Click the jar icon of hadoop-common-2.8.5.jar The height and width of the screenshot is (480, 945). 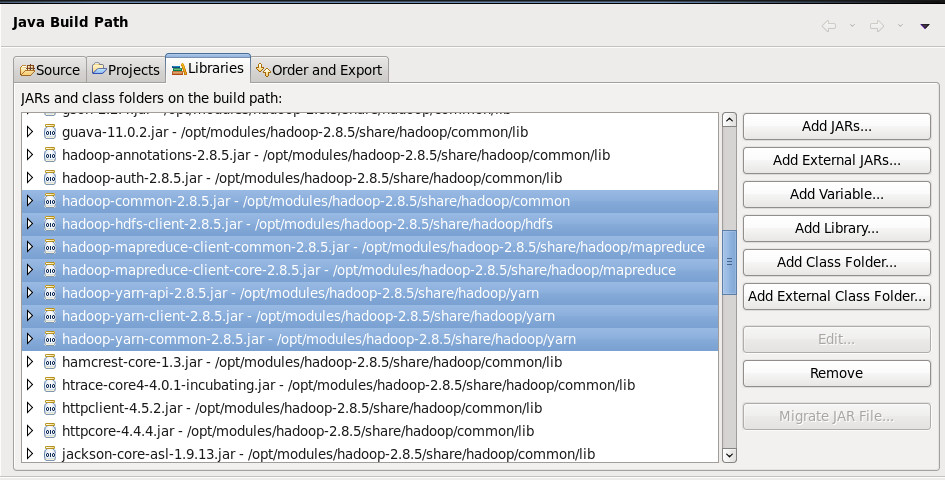click(50, 201)
